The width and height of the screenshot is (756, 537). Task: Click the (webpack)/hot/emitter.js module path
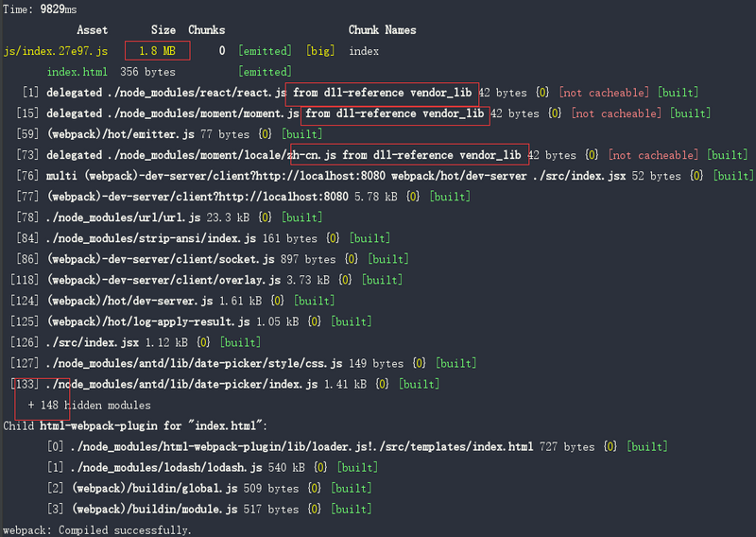coord(121,134)
